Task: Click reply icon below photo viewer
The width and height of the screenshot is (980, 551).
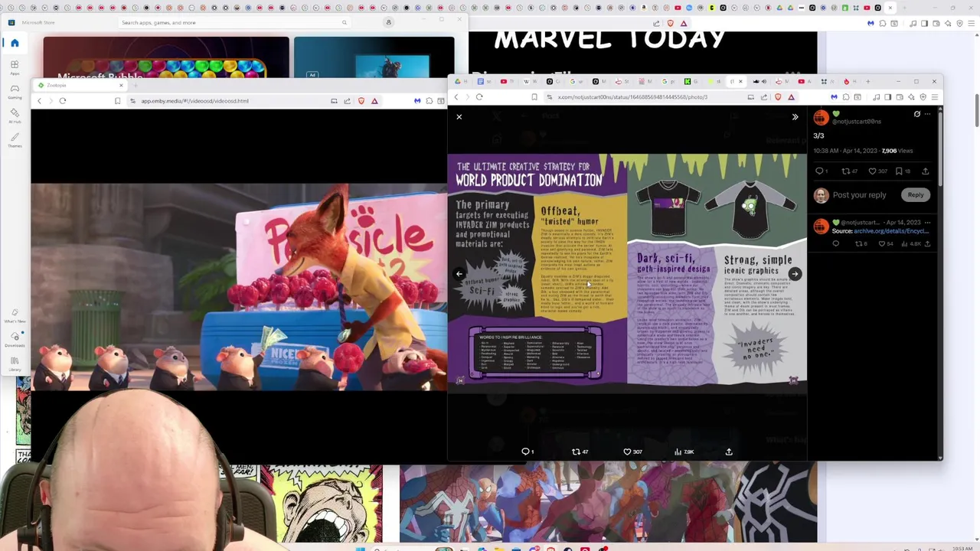Action: coord(526,452)
